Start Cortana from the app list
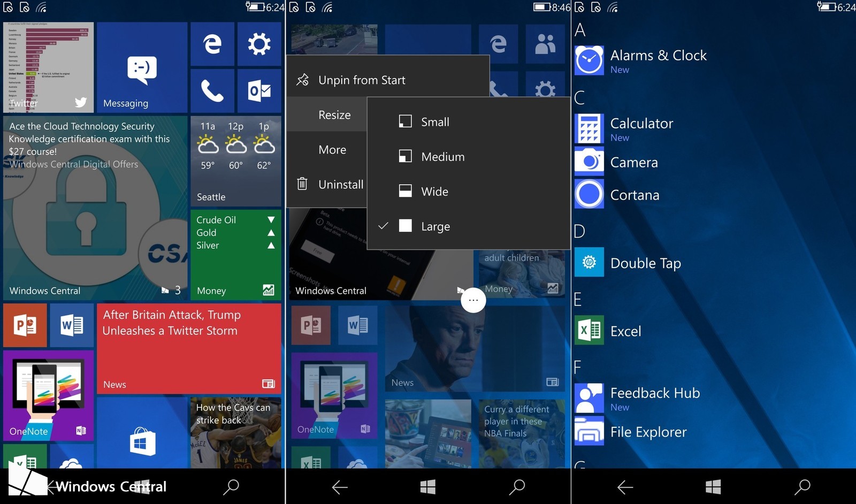Screen dimensions: 856x504 [635, 195]
